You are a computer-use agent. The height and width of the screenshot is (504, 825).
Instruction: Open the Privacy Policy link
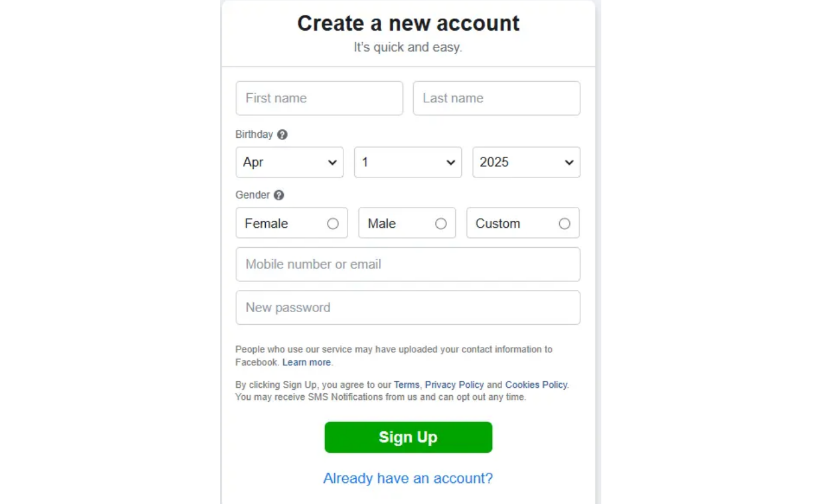pyautogui.click(x=454, y=384)
